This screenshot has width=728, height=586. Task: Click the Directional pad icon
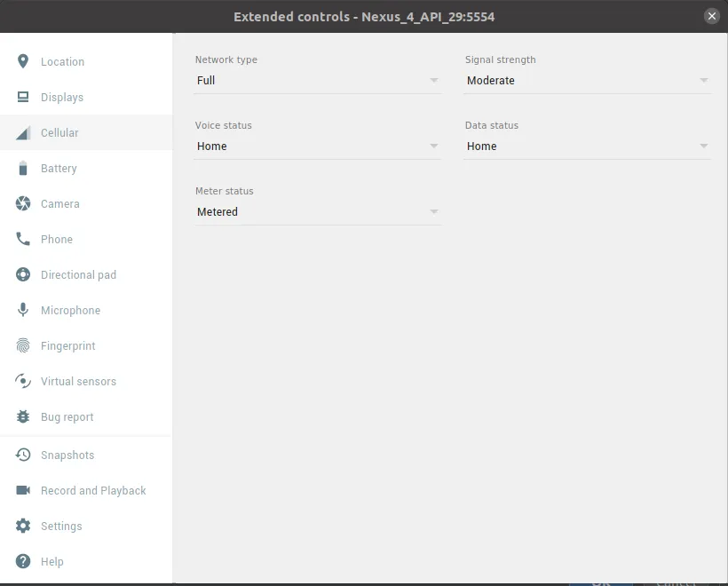[23, 274]
